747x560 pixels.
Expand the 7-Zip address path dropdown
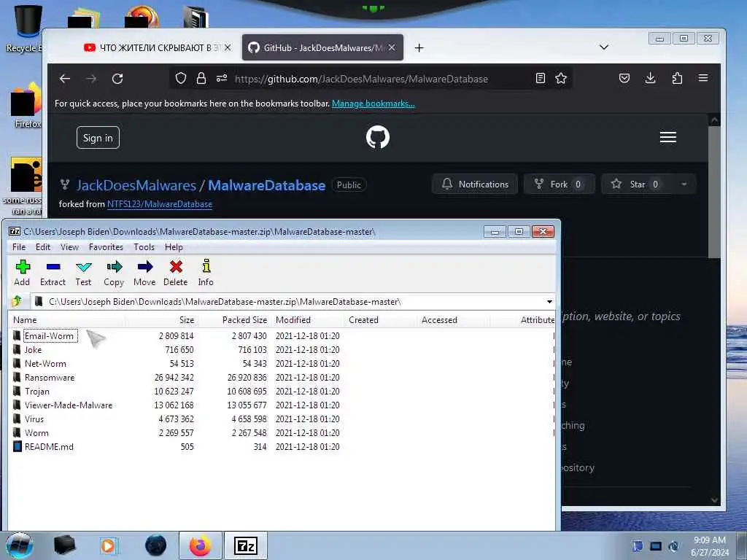point(549,301)
